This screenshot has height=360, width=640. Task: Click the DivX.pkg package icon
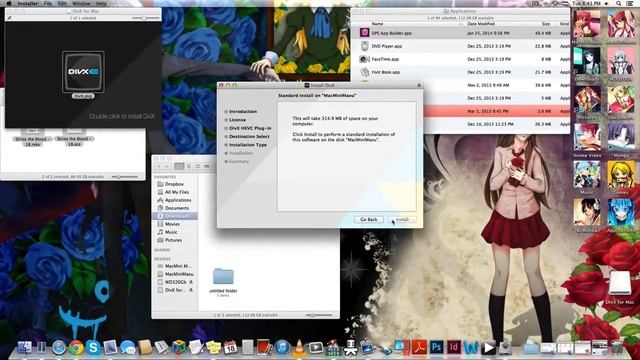[83, 72]
